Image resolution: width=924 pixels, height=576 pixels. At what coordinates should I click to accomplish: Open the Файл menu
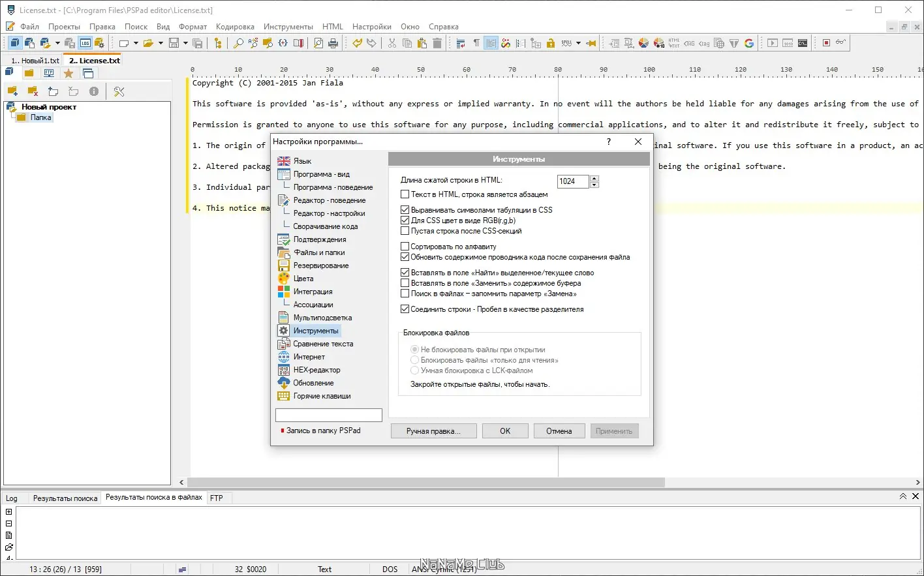(30, 27)
